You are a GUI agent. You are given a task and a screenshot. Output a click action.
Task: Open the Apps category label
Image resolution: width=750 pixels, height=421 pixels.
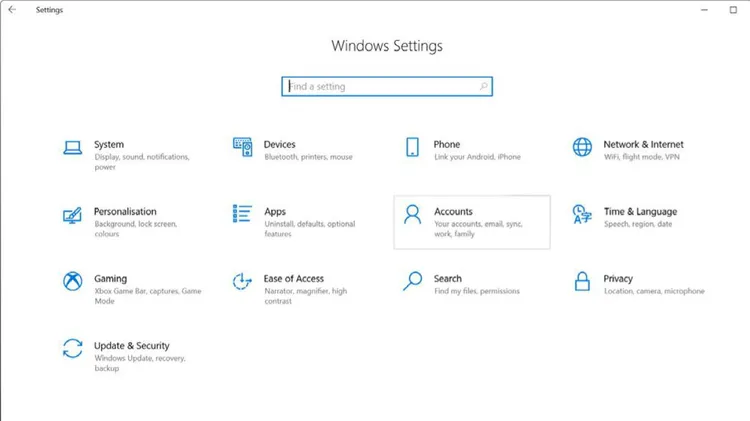275,211
